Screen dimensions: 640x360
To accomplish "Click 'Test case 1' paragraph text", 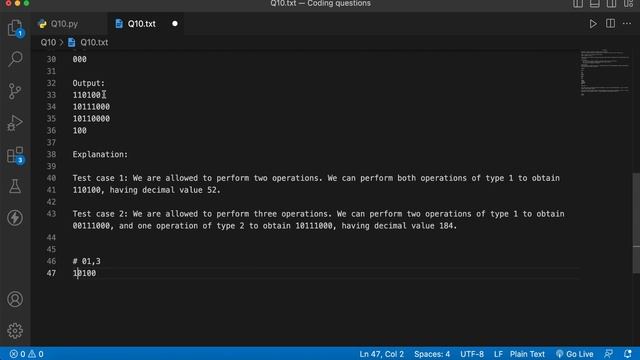I will tap(316, 184).
